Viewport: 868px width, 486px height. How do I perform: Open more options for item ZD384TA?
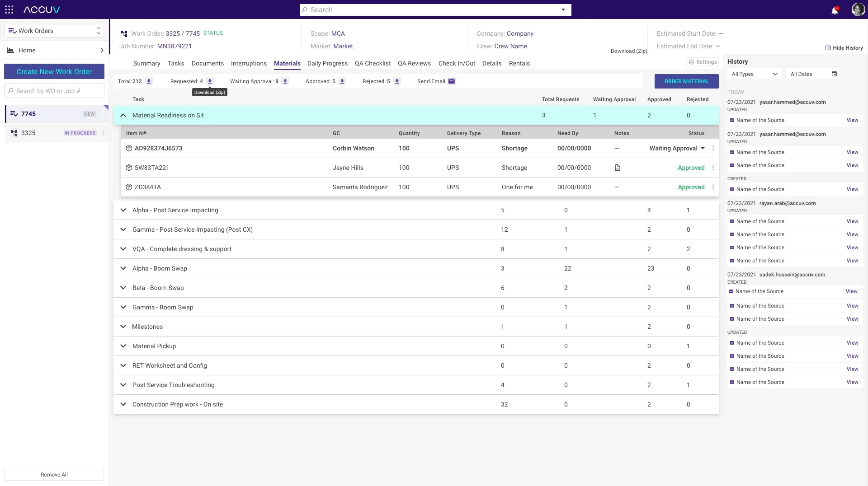(x=713, y=187)
